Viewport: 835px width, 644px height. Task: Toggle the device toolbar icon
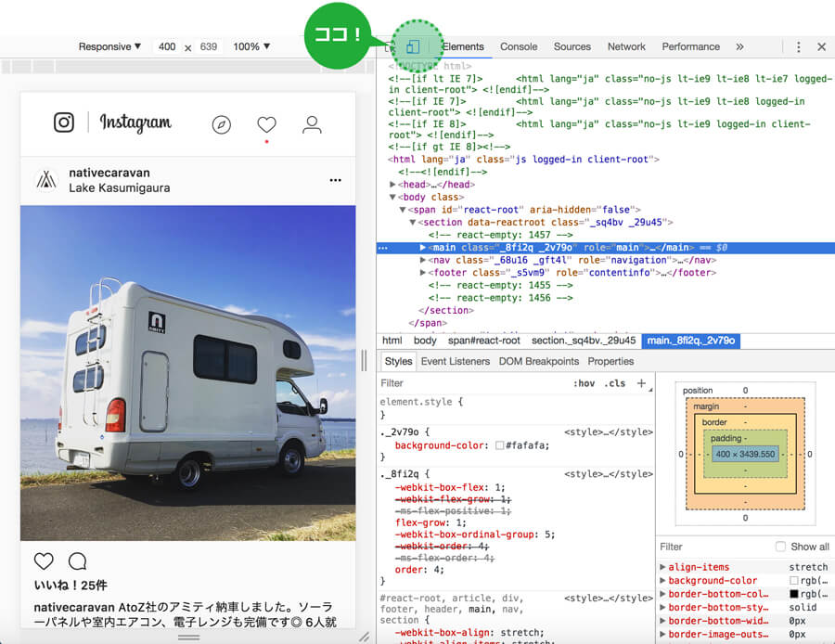point(413,46)
